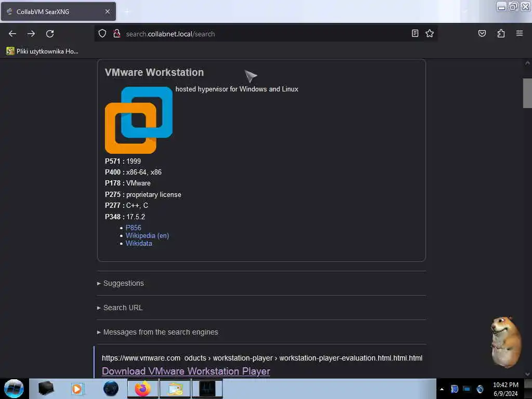Click the scrollbar down arrow

527,374
